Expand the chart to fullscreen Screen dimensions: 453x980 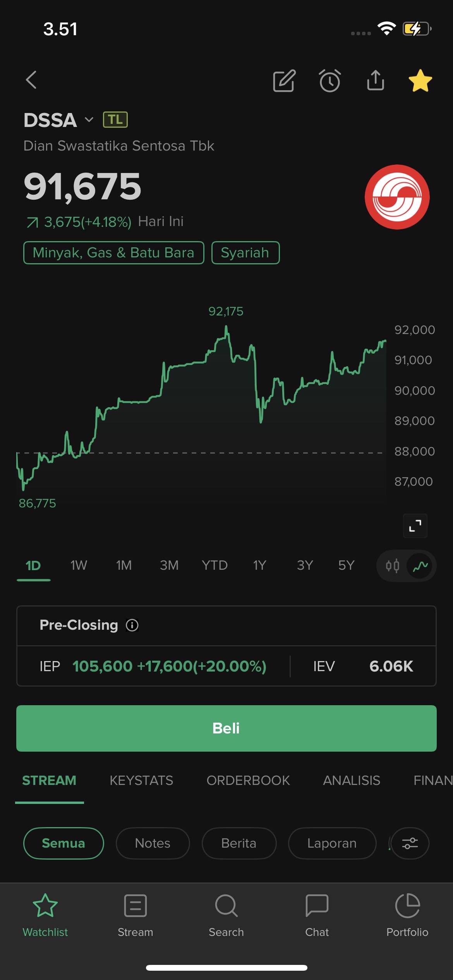tap(415, 526)
